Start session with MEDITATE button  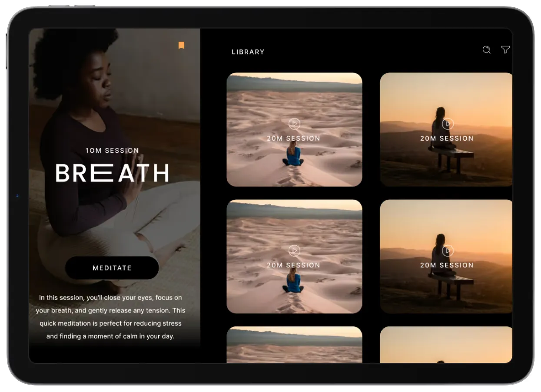tap(112, 268)
